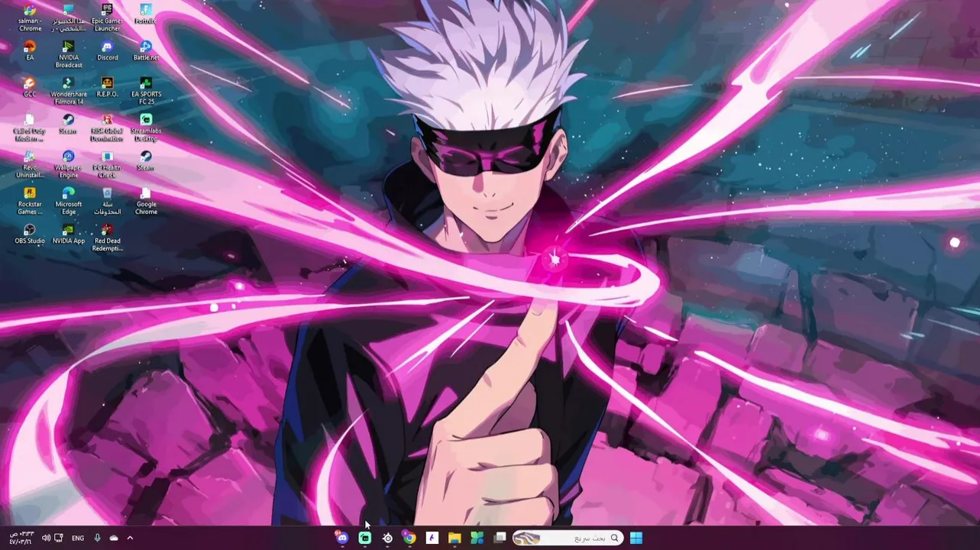
Task: Select the EA SPORTS FC 25 icon
Action: click(x=145, y=91)
